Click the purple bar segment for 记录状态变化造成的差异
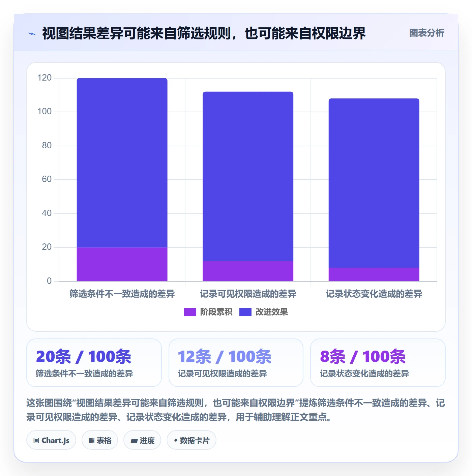The height and width of the screenshot is (476, 472). tap(374, 274)
